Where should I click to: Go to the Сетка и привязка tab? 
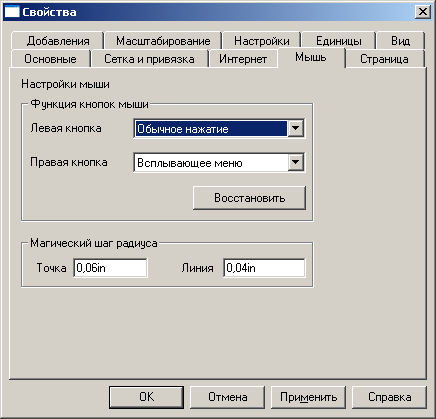[x=149, y=59]
